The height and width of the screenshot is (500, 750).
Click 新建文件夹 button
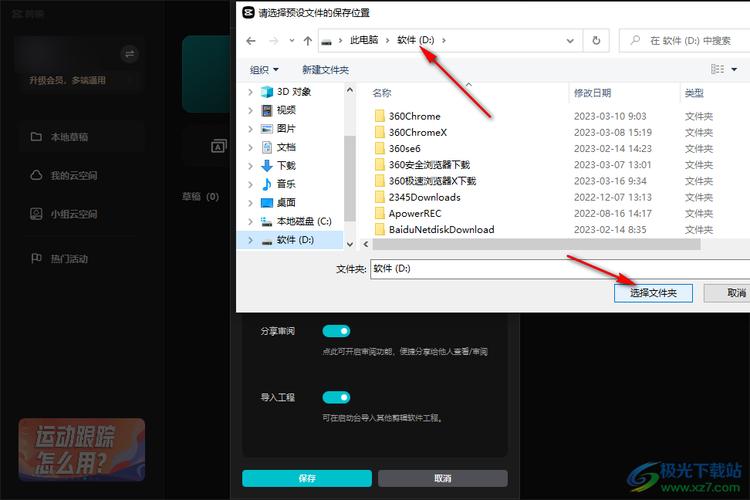(x=325, y=70)
